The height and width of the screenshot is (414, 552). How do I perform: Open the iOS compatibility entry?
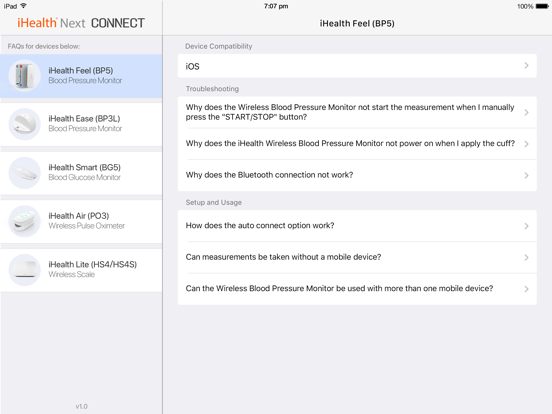point(357,66)
